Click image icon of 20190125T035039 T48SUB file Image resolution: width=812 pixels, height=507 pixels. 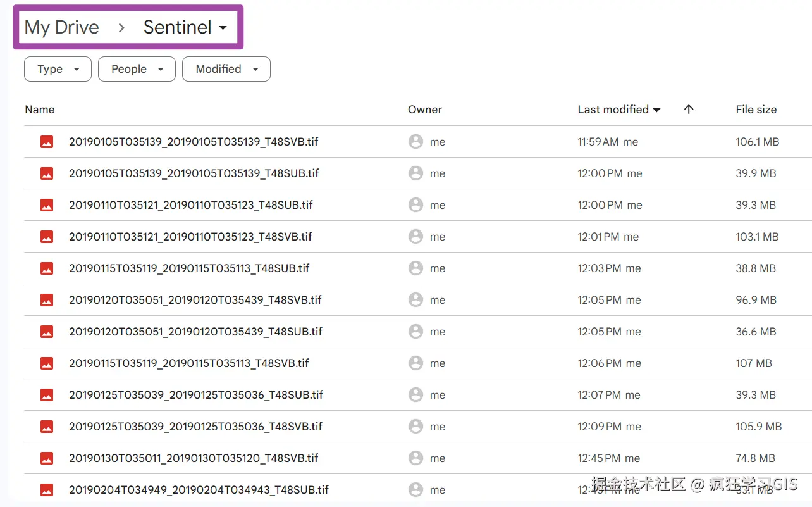point(47,395)
